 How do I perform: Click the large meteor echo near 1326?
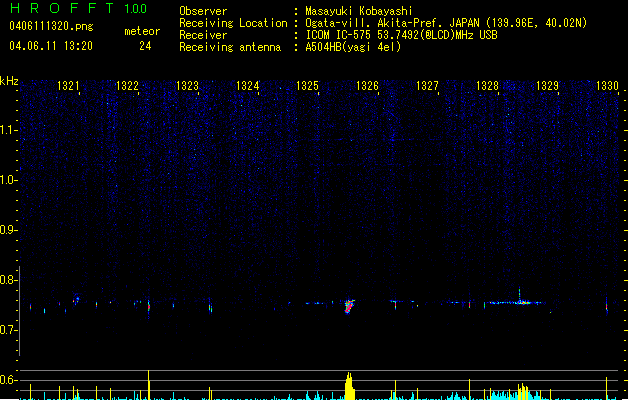[349, 306]
